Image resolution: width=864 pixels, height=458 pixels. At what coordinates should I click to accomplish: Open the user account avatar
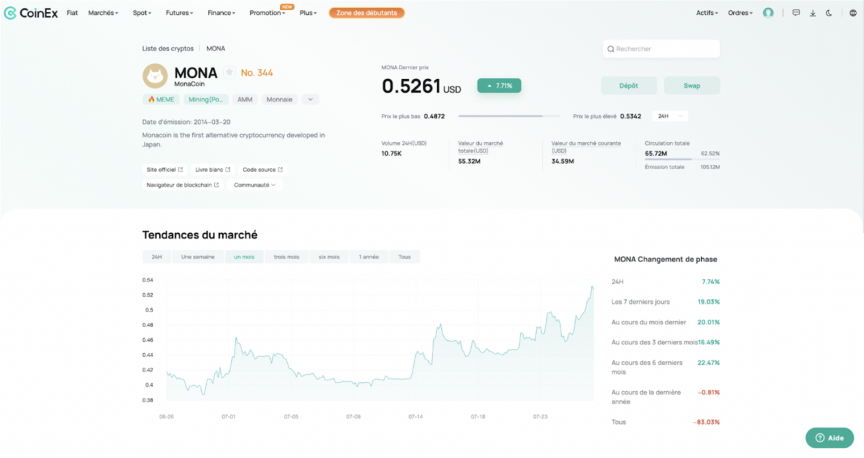pos(768,13)
